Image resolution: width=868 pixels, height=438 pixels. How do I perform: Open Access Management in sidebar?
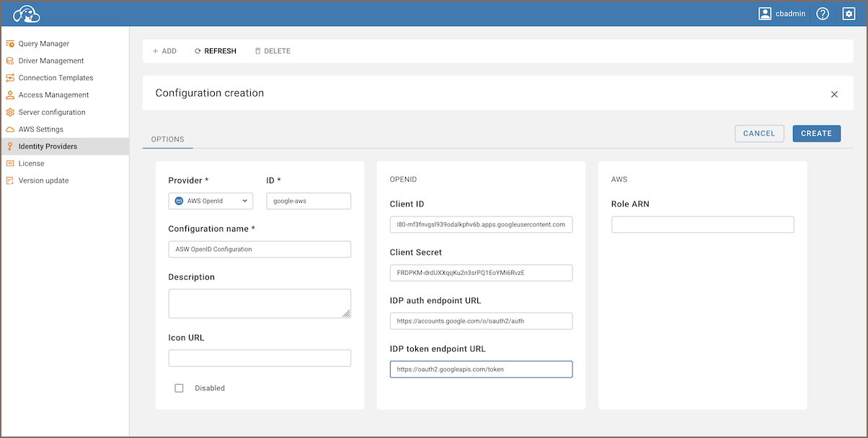click(x=53, y=95)
